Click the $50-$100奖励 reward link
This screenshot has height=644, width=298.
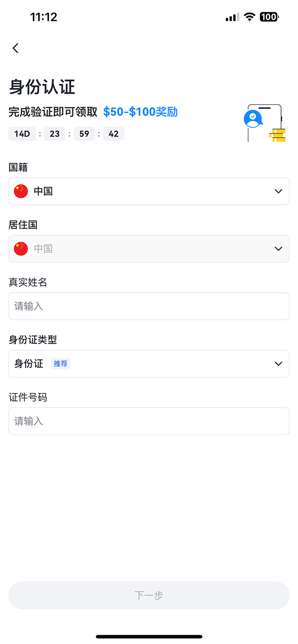[141, 113]
